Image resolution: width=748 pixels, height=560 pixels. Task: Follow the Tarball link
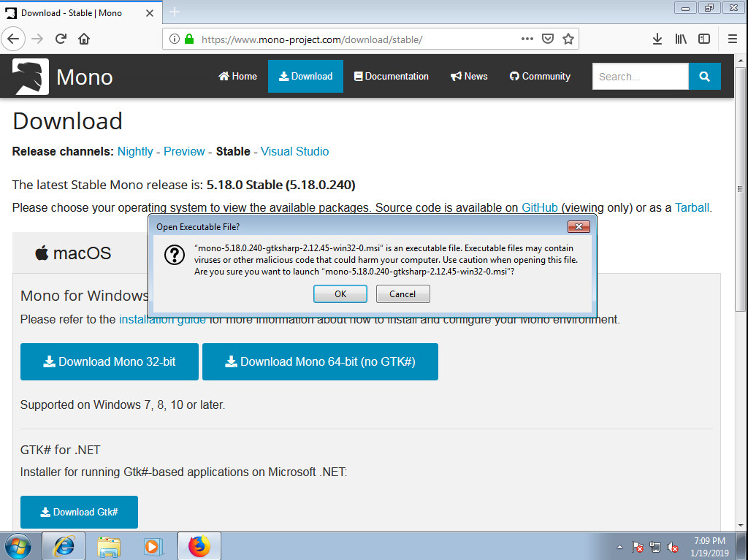pos(692,207)
